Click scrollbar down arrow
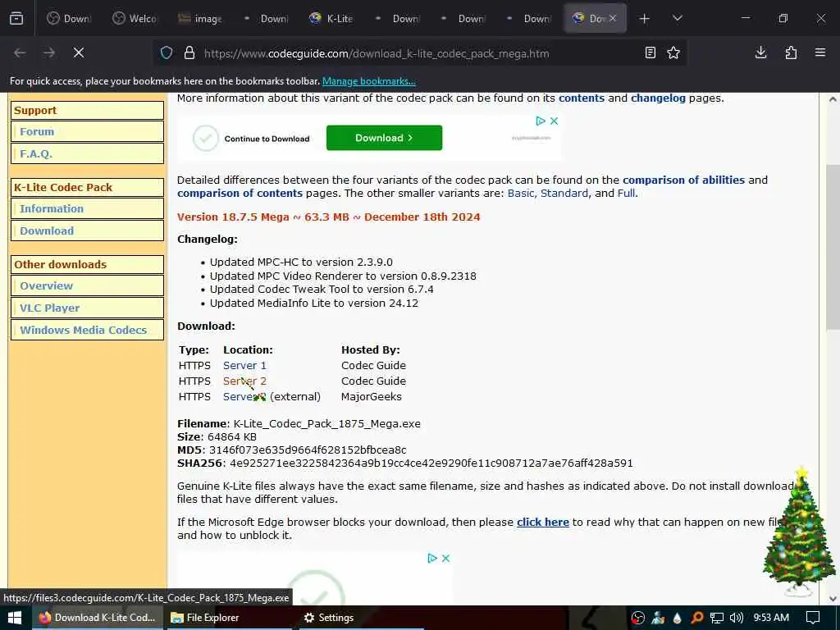Viewport: 840px width, 630px height. 833,598
